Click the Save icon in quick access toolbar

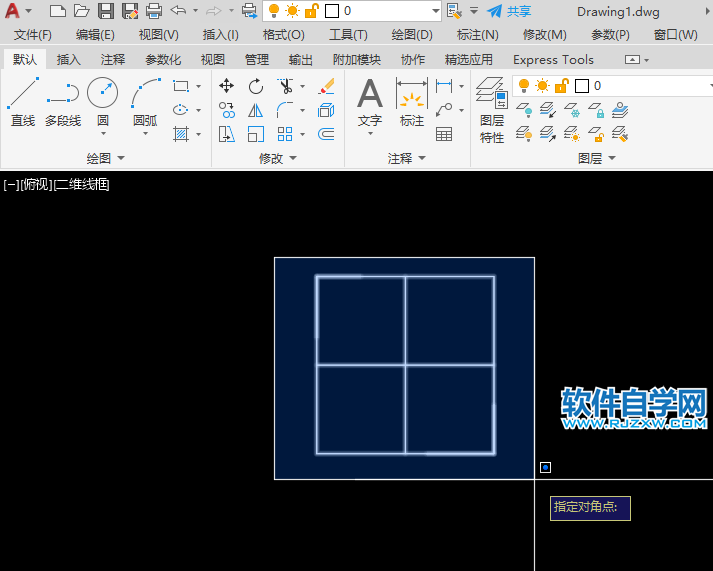(105, 10)
